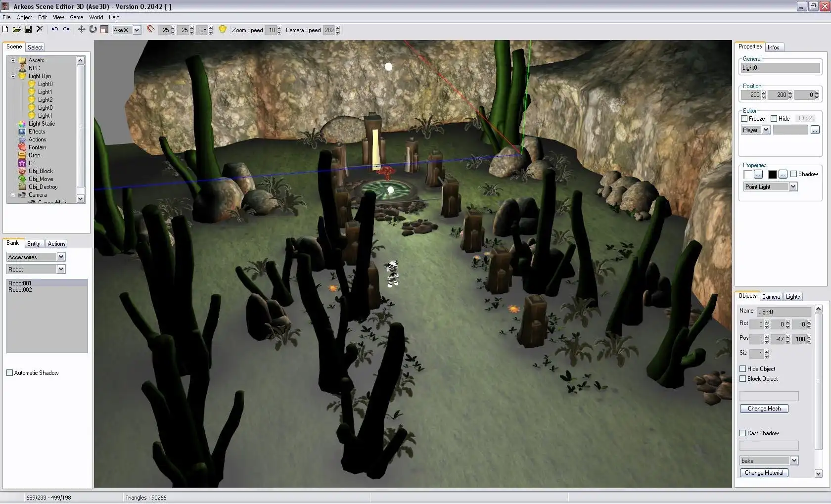Open the File menu
The width and height of the screenshot is (831, 504).
(6, 17)
